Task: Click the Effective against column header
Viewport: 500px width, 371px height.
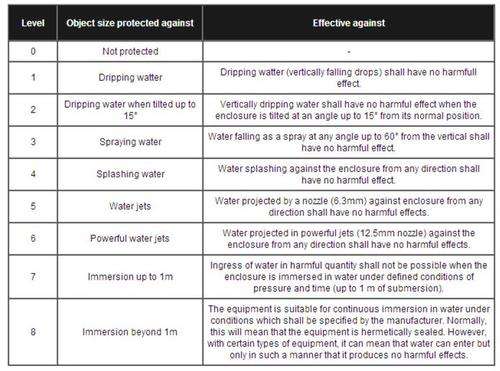Action: tap(349, 23)
